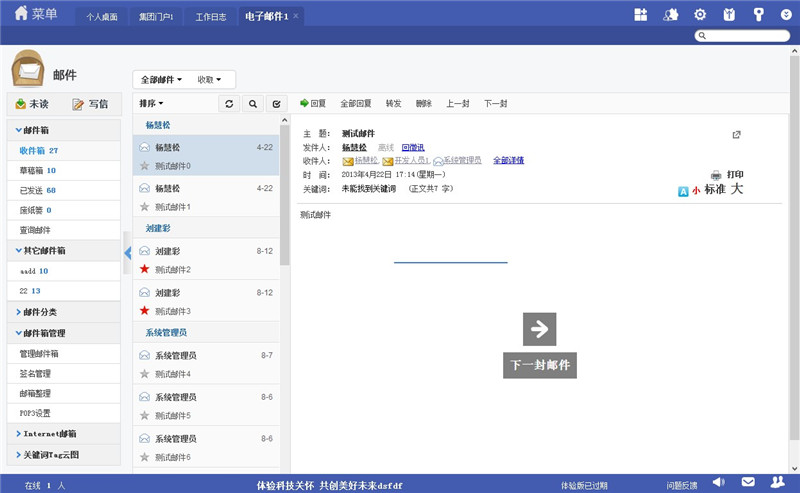This screenshot has height=493, width=800.
Task: Open the user contacts icon in header
Action: (x=670, y=15)
